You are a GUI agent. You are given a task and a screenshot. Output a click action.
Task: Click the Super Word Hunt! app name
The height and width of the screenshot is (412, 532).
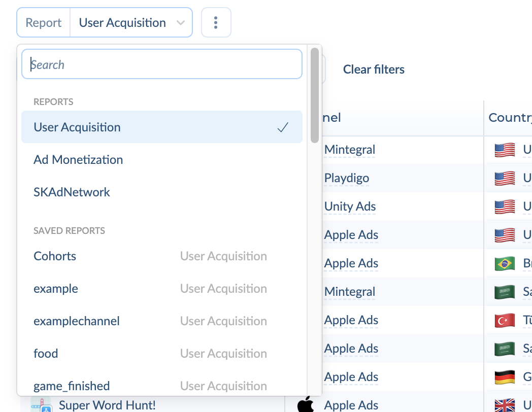pos(107,405)
